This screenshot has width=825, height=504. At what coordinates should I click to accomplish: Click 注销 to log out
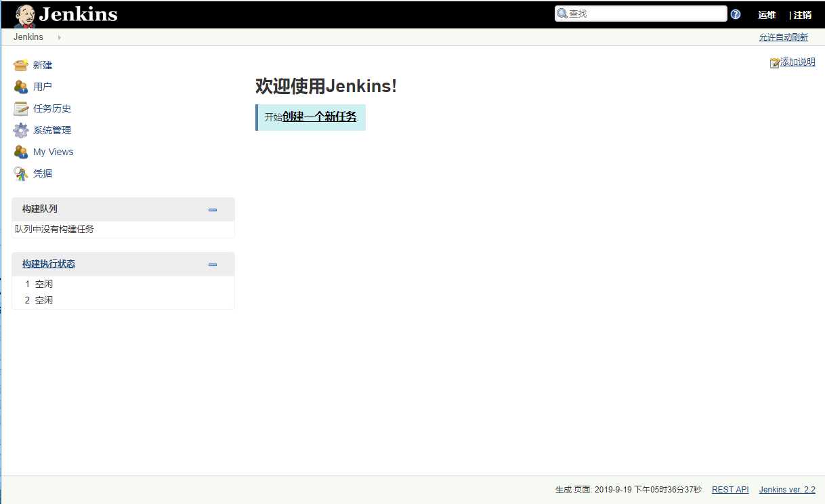click(x=803, y=15)
